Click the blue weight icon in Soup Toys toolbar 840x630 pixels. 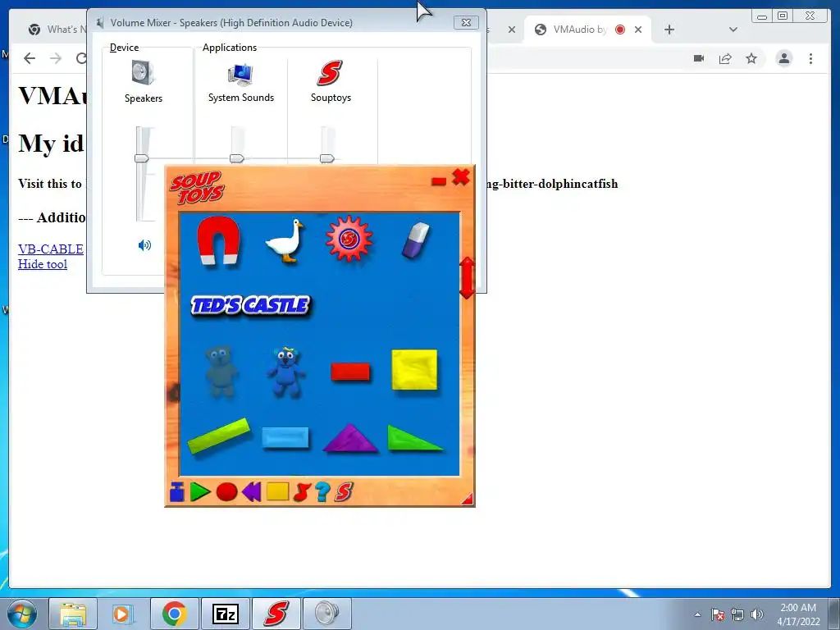177,491
